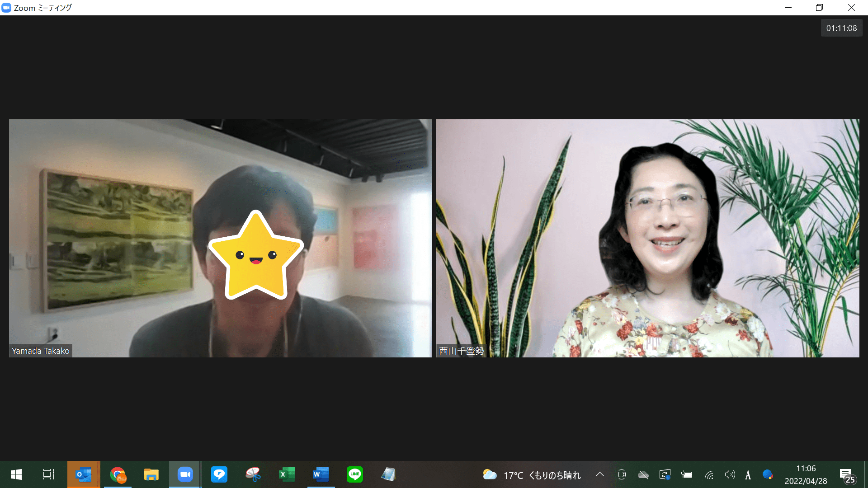Viewport: 868px width, 488px height.
Task: Open the LINE app icon
Action: (354, 474)
